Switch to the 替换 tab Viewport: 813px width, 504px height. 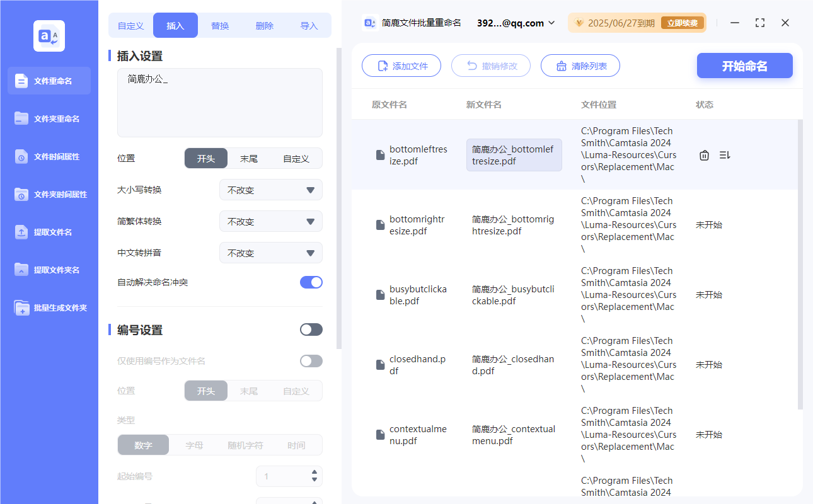pos(220,25)
